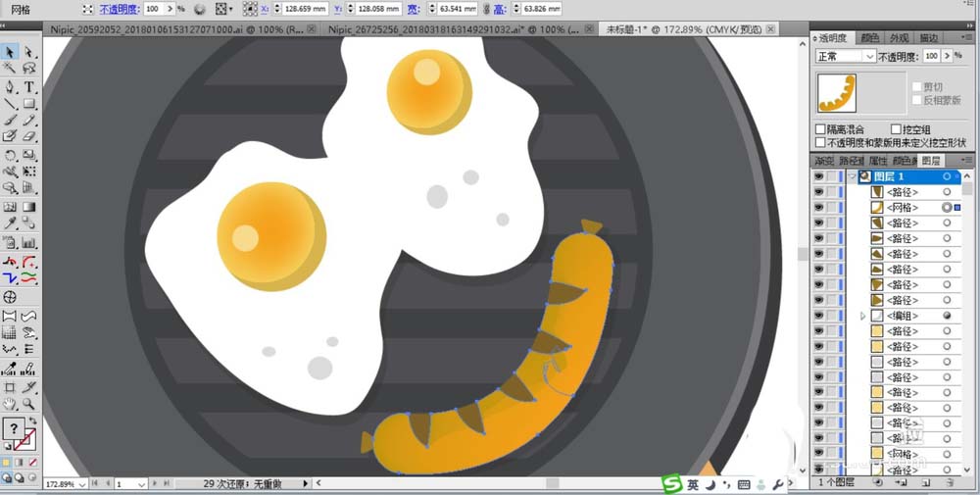Pick the Eyedropper tool
This screenshot has width=980, height=495.
10,223
